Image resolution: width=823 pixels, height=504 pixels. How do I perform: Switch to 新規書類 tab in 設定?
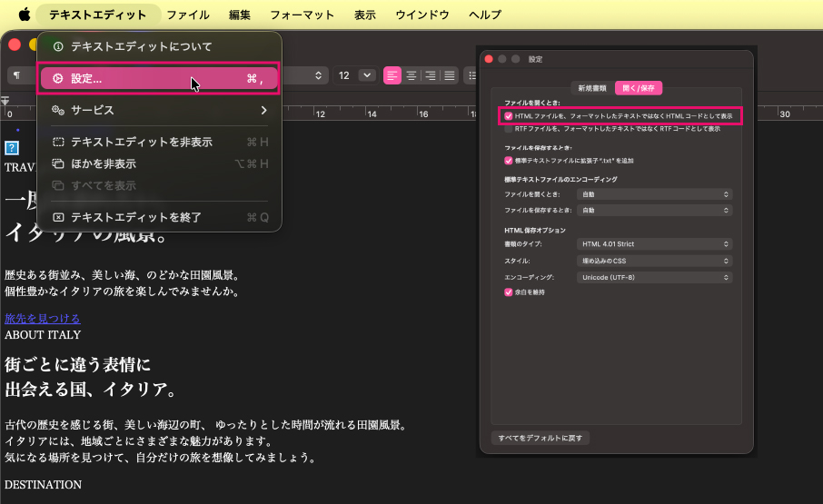592,88
